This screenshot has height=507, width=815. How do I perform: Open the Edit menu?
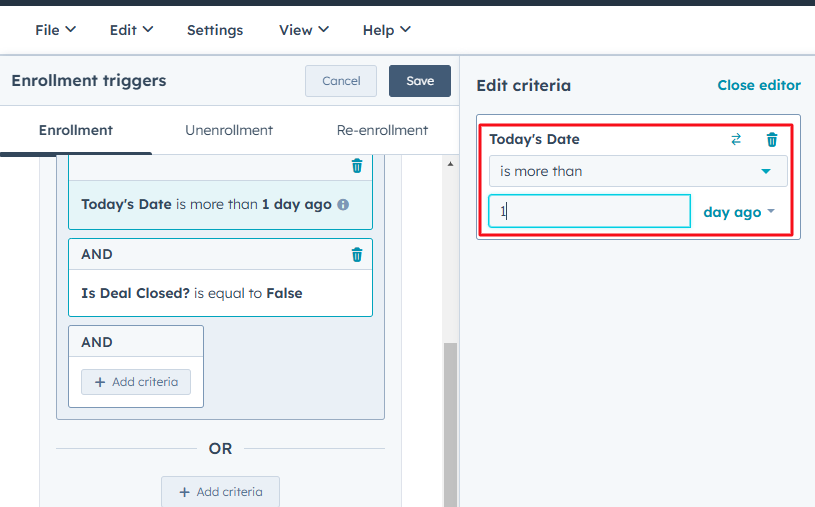pos(131,30)
